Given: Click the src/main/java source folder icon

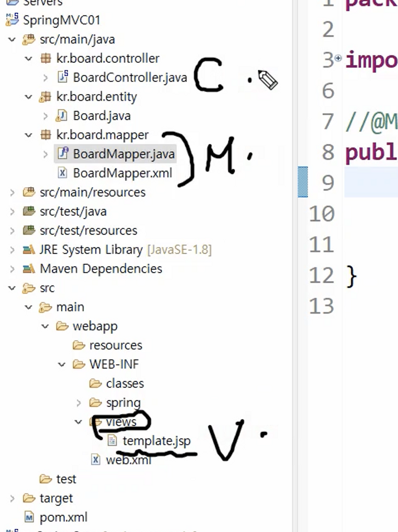Looking at the screenshot, I should tap(29, 40).
